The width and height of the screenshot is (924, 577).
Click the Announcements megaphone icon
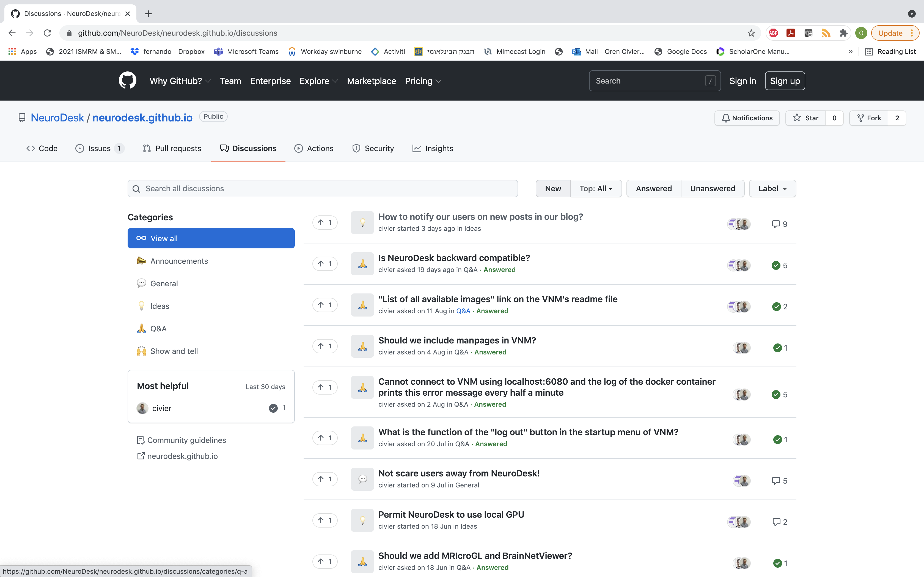pos(141,261)
